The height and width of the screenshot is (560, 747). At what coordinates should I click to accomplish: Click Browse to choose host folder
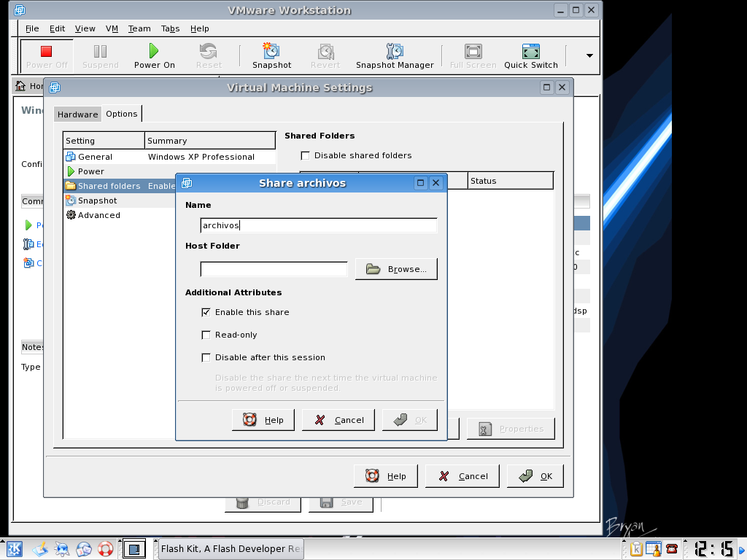pyautogui.click(x=396, y=269)
